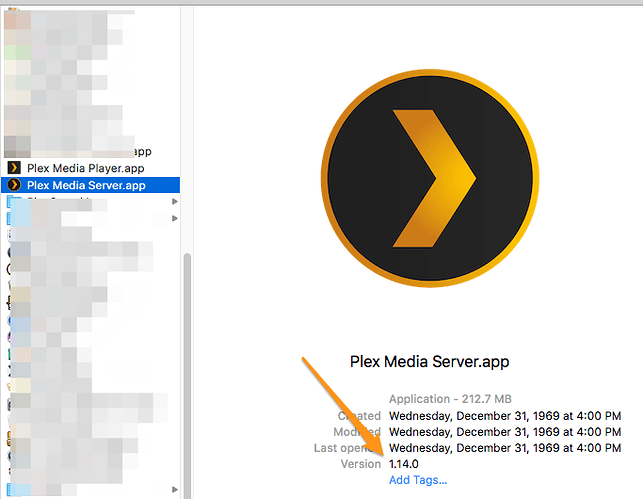Click the version value 1.14.0

point(404,464)
